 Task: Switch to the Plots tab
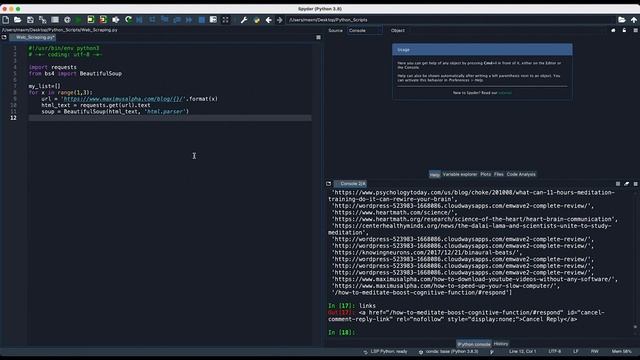point(485,174)
